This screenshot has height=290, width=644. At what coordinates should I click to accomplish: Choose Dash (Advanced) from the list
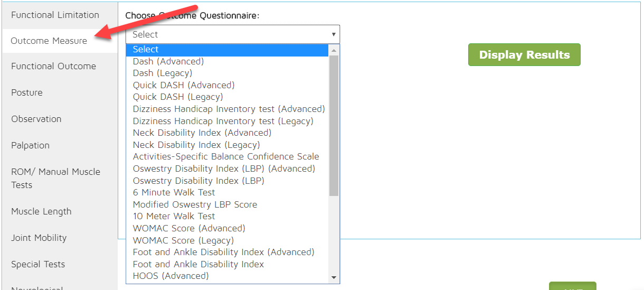168,61
